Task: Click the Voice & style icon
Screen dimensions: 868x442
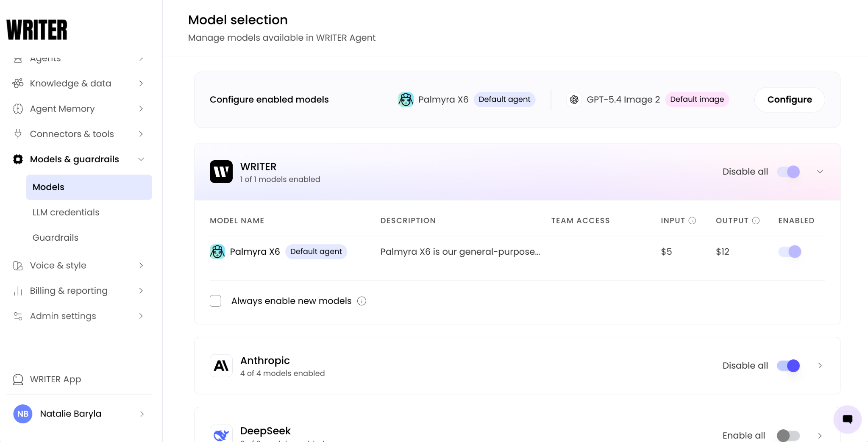Action: (x=18, y=266)
